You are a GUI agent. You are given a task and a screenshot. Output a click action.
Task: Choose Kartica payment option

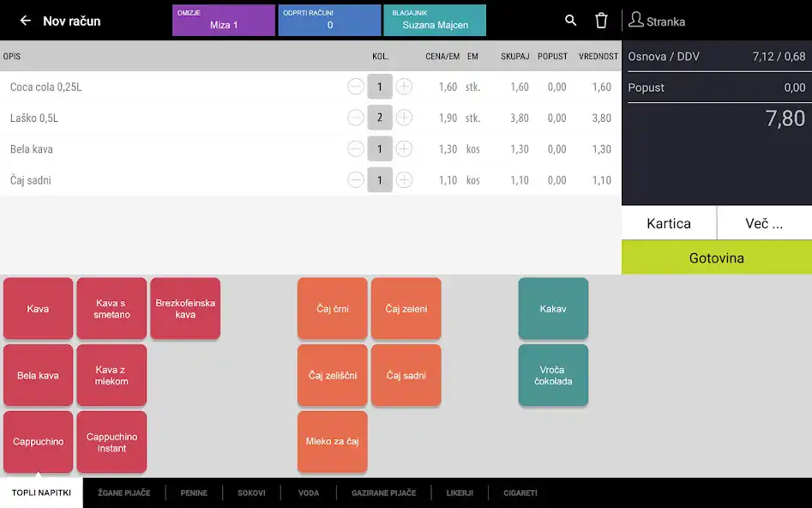[669, 223]
